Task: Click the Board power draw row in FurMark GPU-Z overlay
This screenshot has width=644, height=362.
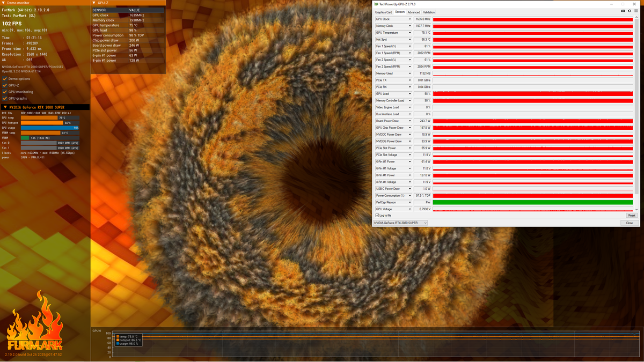Action: (x=128, y=45)
